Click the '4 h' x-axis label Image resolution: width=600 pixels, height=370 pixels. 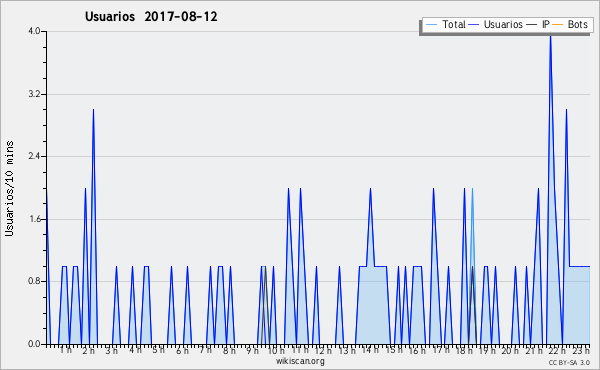135,350
